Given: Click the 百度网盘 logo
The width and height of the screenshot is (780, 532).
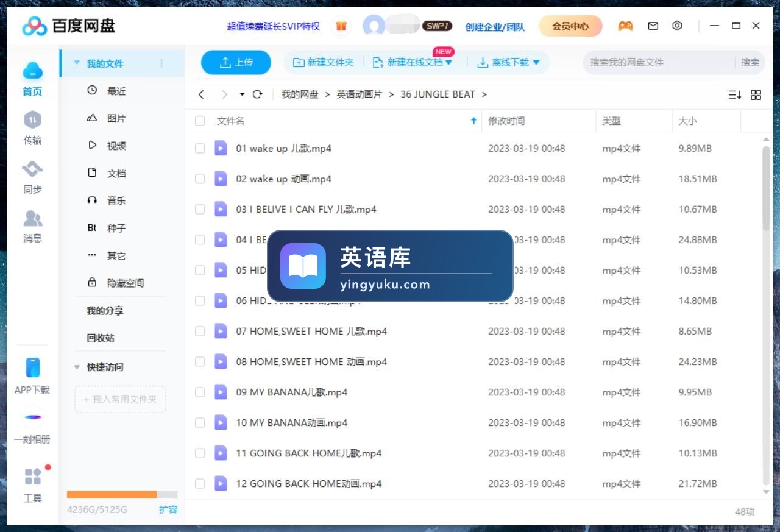Looking at the screenshot, I should coord(69,26).
